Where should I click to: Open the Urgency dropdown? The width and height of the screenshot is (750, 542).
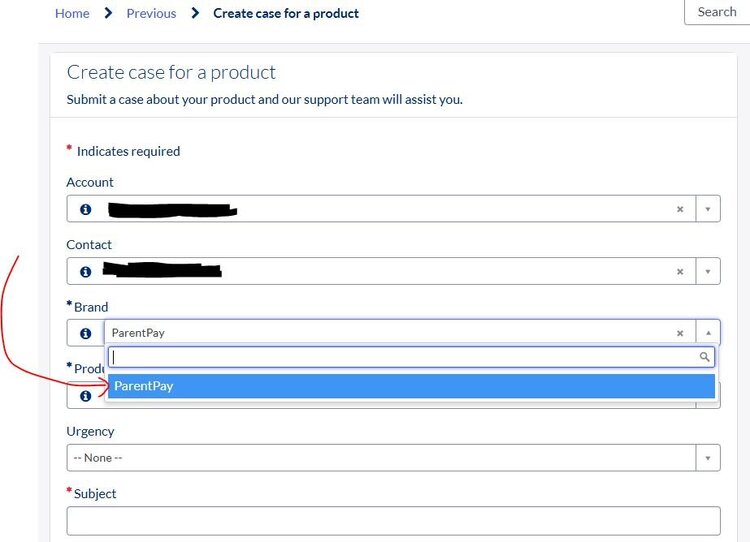[x=393, y=458]
